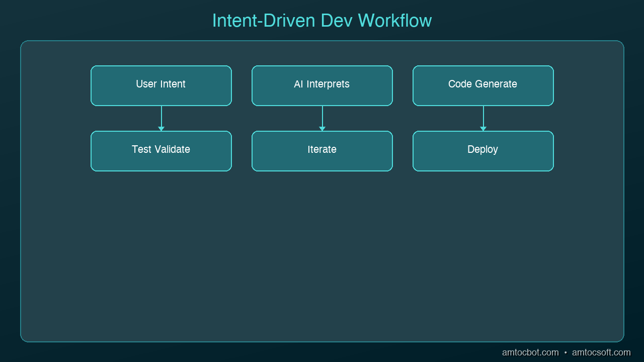This screenshot has height=362, width=644.
Task: Click the word "Workflow" in title
Action: point(395,21)
